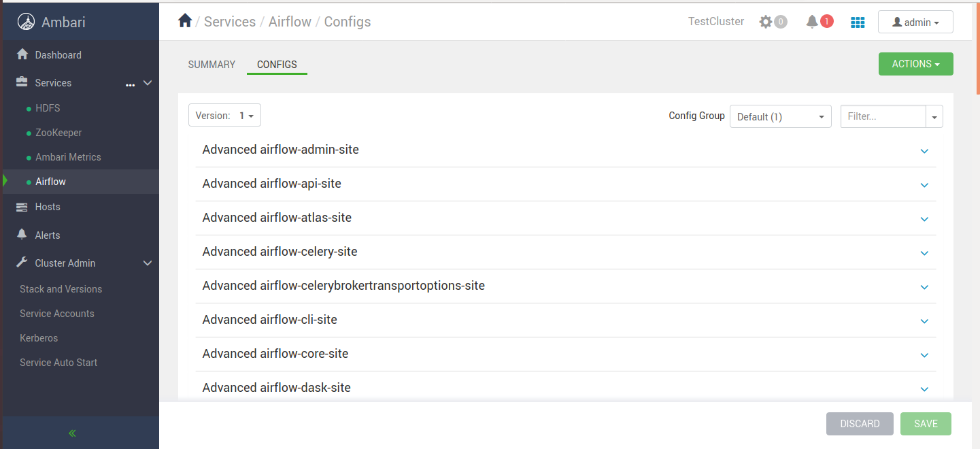
Task: Click the operations count badge showing 0
Action: click(x=781, y=22)
